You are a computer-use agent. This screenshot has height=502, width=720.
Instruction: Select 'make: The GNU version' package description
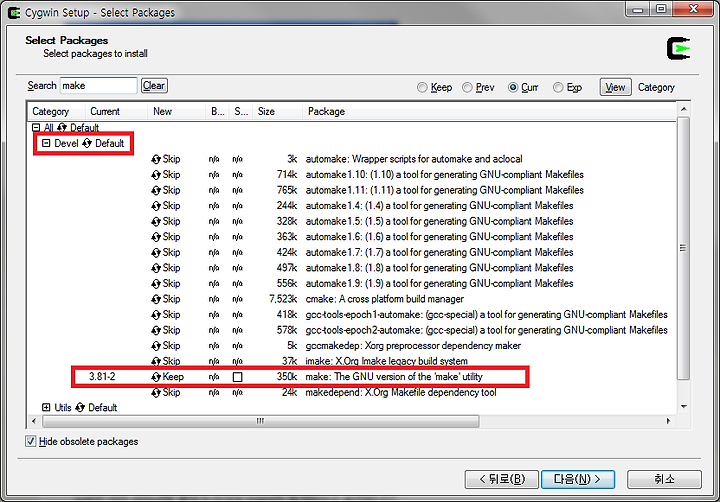pyautogui.click(x=394, y=377)
